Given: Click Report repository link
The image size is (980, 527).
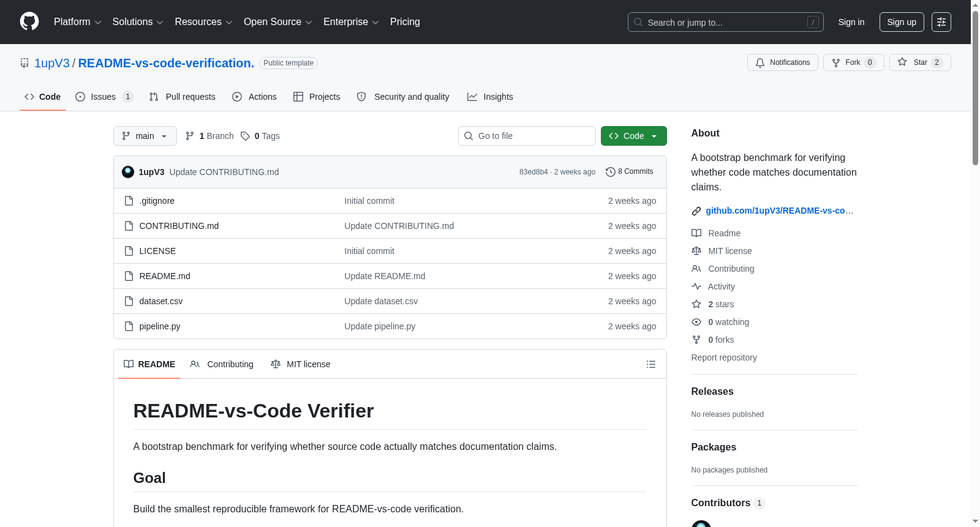Looking at the screenshot, I should coord(724,357).
